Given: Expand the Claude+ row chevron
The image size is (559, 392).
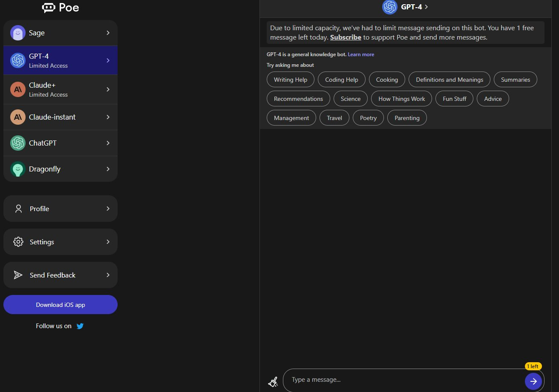Looking at the screenshot, I should click(x=108, y=89).
